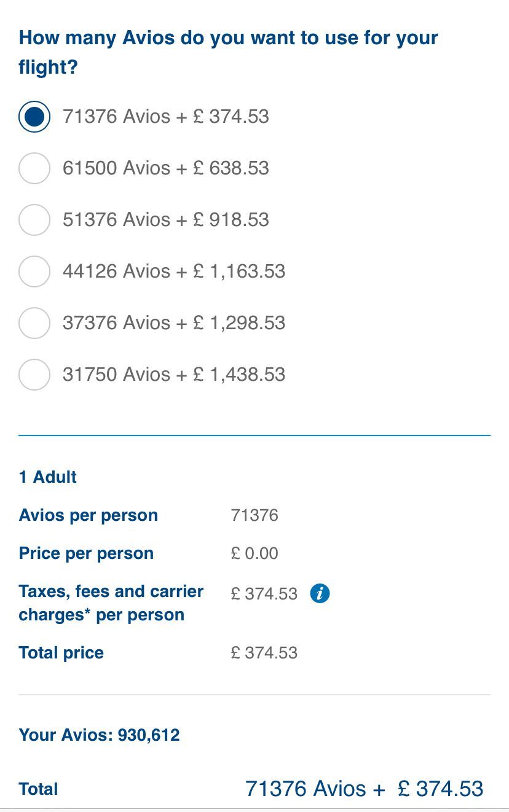Viewport: 509px width, 812px height.
Task: Click Price per person £0.00 value
Action: tap(254, 553)
